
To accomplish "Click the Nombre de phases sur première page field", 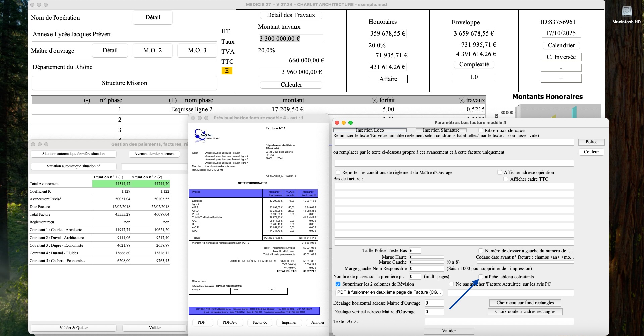I will coord(415,277).
